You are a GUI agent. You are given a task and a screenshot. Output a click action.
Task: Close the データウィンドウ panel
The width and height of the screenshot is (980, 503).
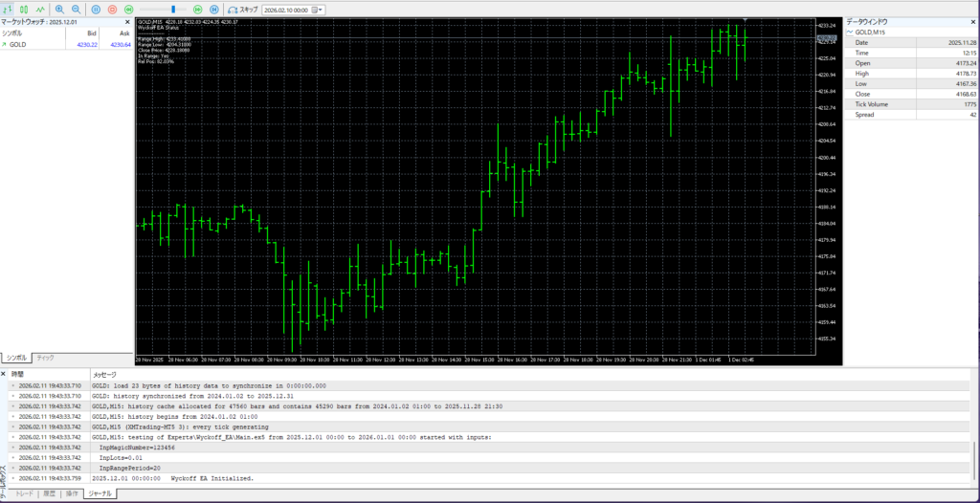(x=972, y=21)
